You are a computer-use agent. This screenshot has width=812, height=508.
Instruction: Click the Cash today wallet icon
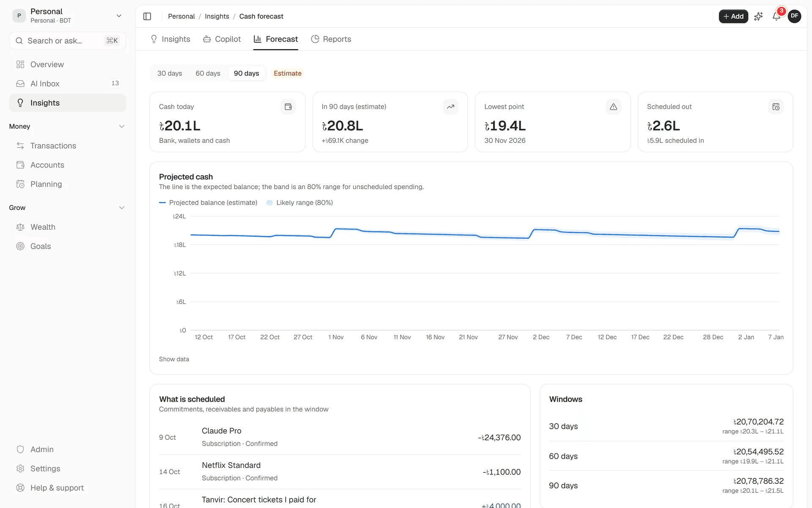tap(288, 107)
